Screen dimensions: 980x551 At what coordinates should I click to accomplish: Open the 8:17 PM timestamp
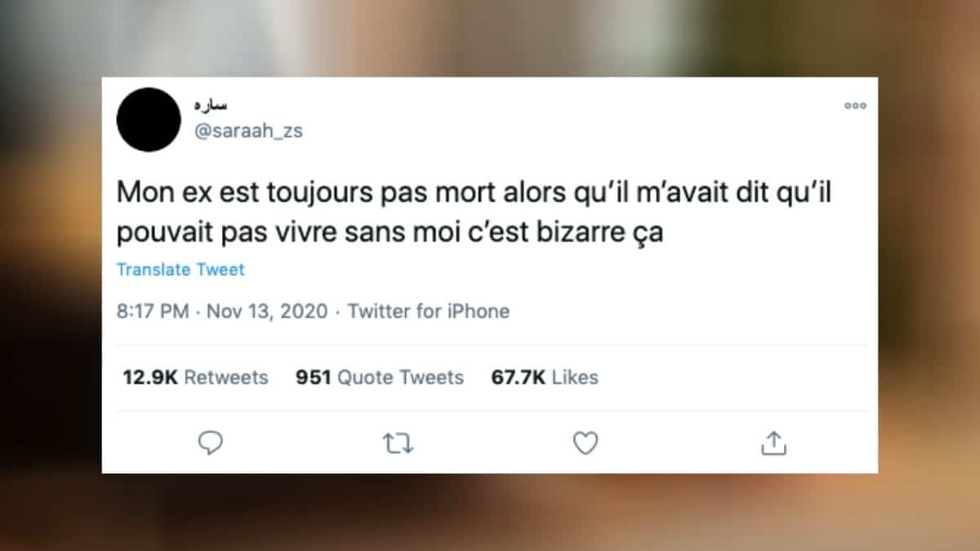[x=153, y=311]
